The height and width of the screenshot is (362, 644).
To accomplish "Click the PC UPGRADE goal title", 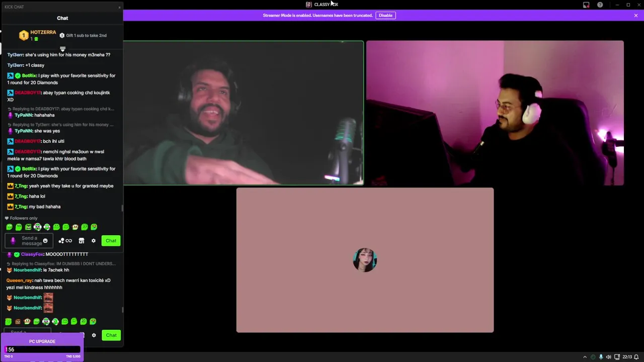I will coord(42,341).
